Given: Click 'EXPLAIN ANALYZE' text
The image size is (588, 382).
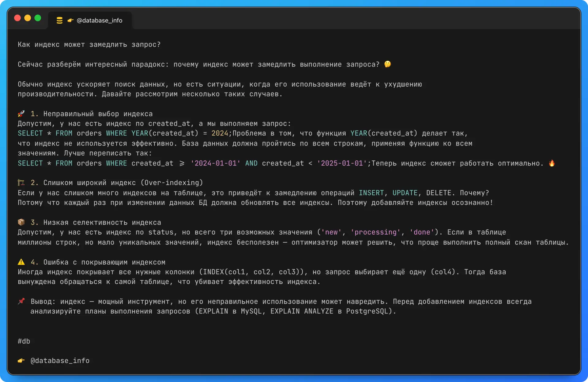Looking at the screenshot, I should [302, 311].
